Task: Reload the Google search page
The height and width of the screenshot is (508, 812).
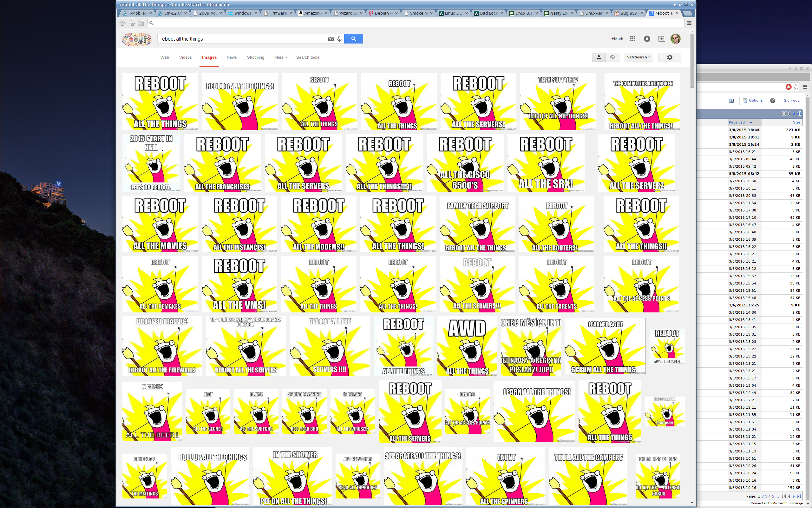Action: [141, 23]
